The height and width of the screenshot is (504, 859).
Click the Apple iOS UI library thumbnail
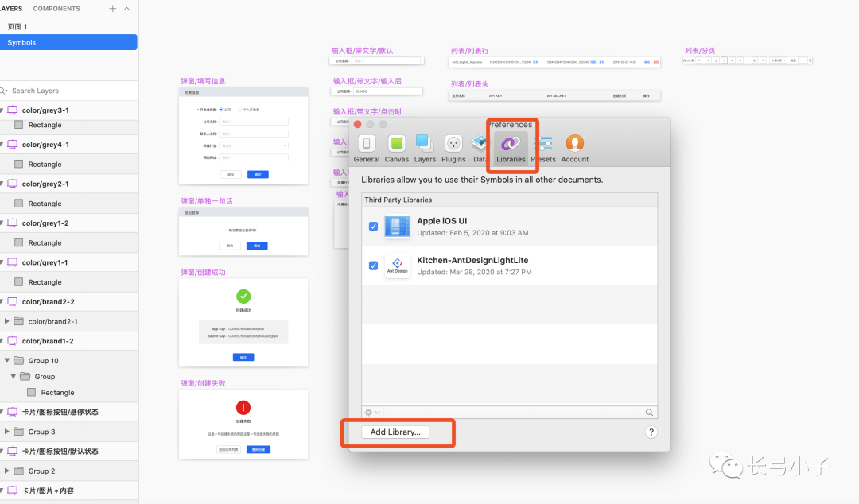click(x=397, y=227)
